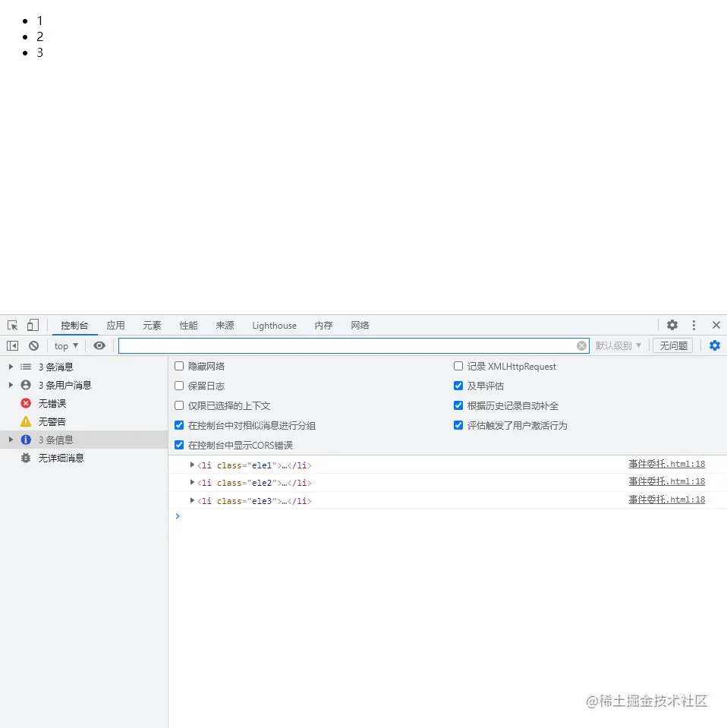
Task: Click list item 2 on the page
Action: click(x=40, y=36)
